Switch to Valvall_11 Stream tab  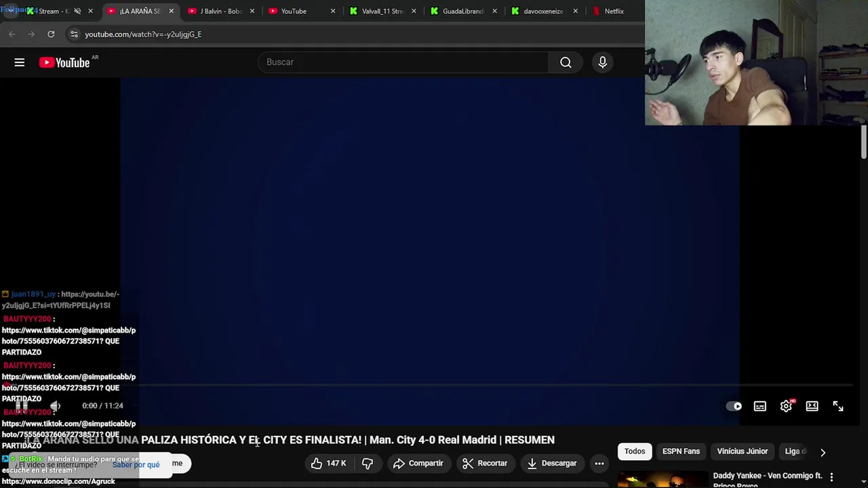pyautogui.click(x=382, y=11)
